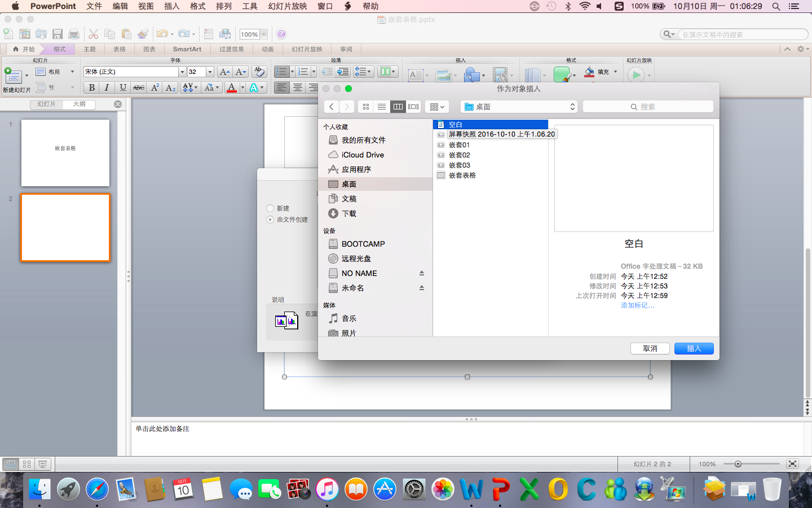Select the 新建 radio option
This screenshot has height=508, width=812.
[270, 208]
